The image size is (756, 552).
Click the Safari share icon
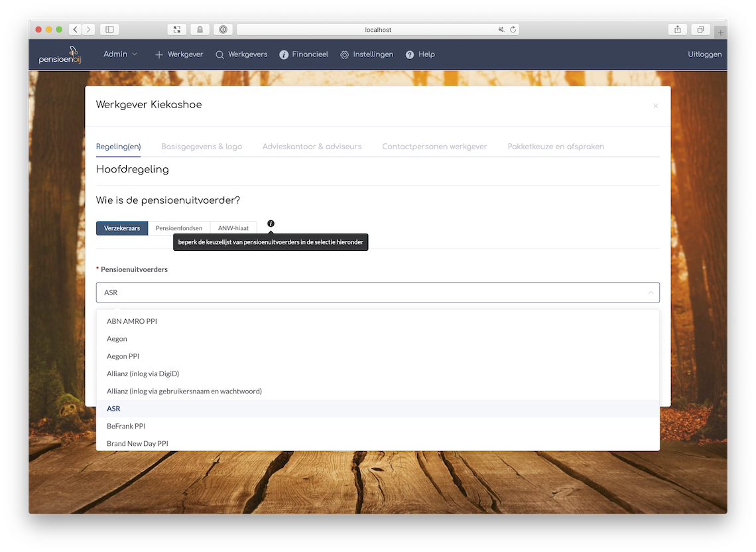(677, 29)
